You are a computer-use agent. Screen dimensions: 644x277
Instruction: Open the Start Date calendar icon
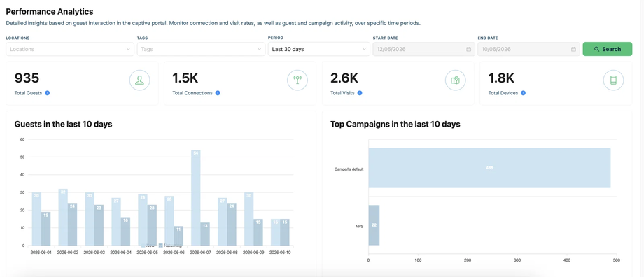pos(468,49)
